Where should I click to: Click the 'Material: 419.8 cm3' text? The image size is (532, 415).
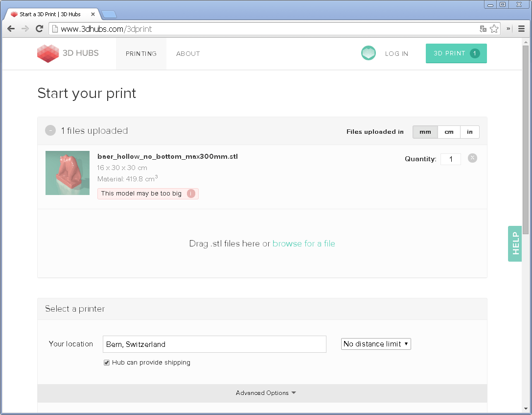tap(128, 178)
